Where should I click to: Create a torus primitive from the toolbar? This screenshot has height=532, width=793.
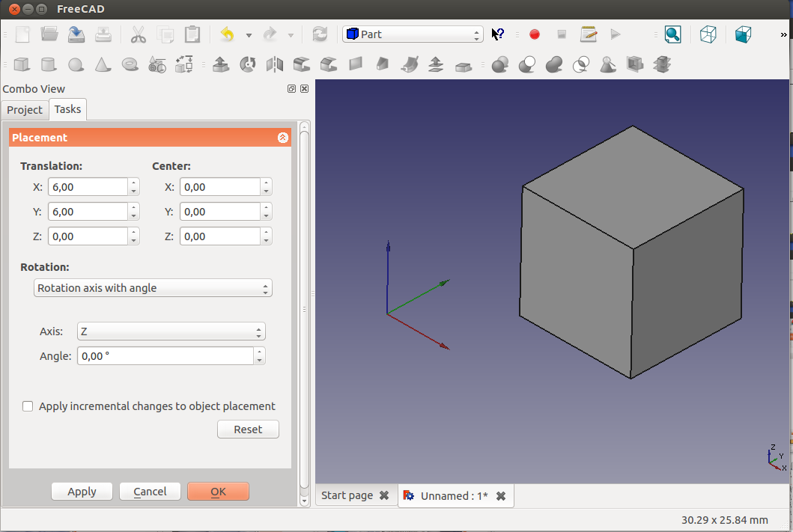point(130,65)
